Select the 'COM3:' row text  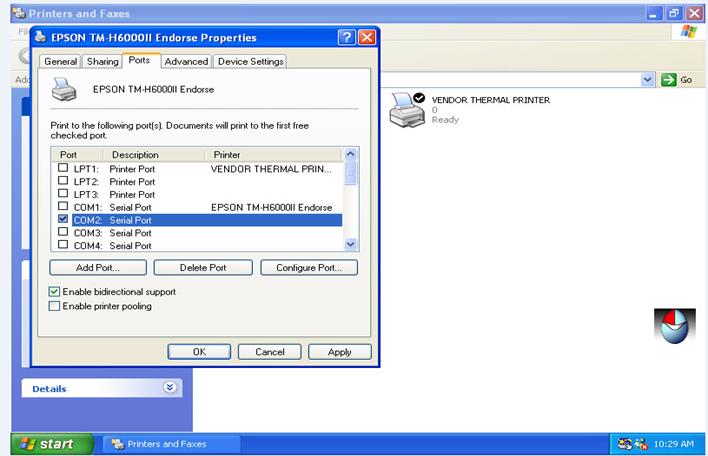[112, 233]
